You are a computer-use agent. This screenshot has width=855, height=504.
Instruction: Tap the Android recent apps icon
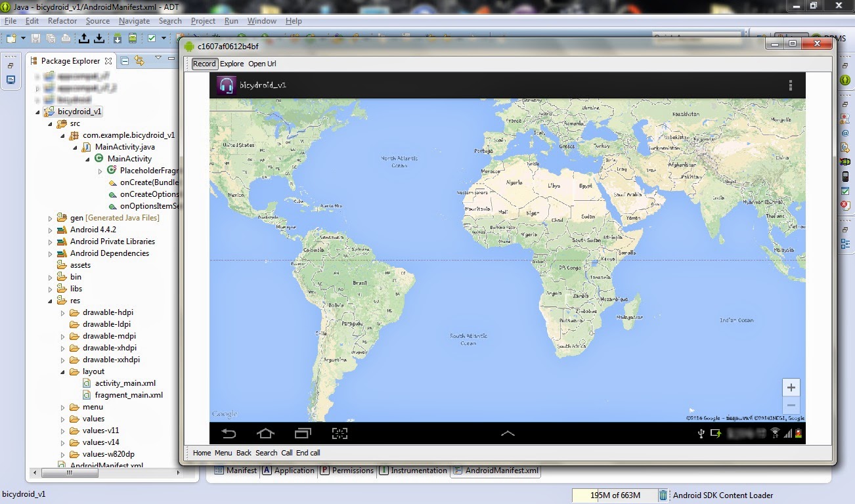pyautogui.click(x=303, y=433)
